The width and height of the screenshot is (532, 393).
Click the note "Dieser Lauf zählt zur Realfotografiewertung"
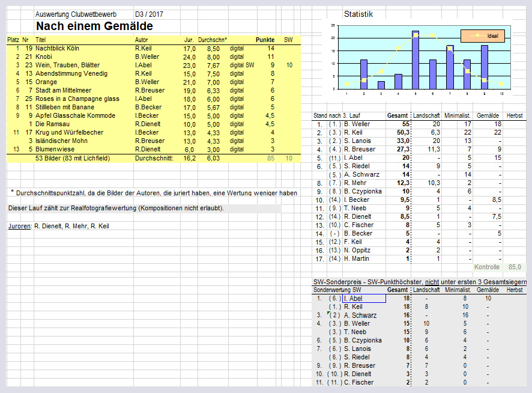pyautogui.click(x=116, y=209)
